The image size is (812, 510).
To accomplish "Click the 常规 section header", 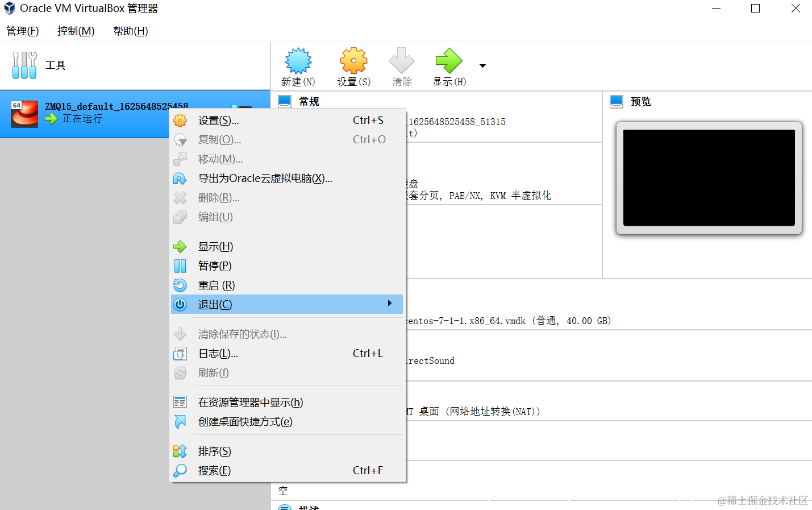I will coord(309,102).
